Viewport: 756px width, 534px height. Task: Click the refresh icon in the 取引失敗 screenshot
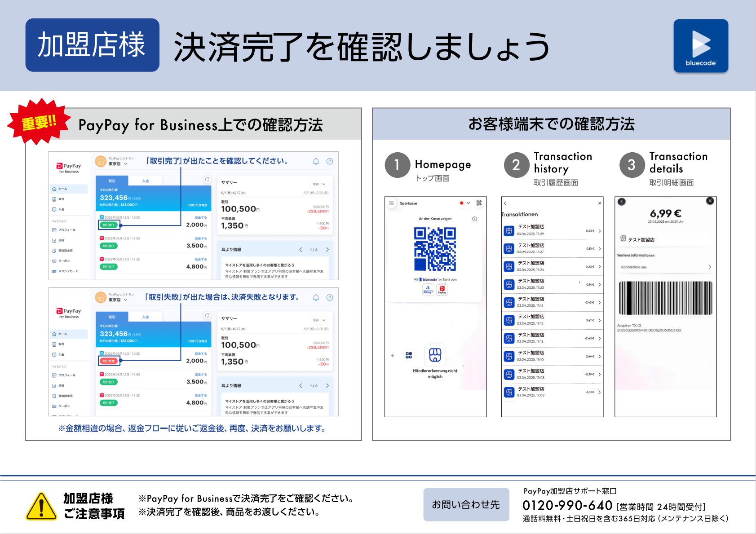point(207,315)
